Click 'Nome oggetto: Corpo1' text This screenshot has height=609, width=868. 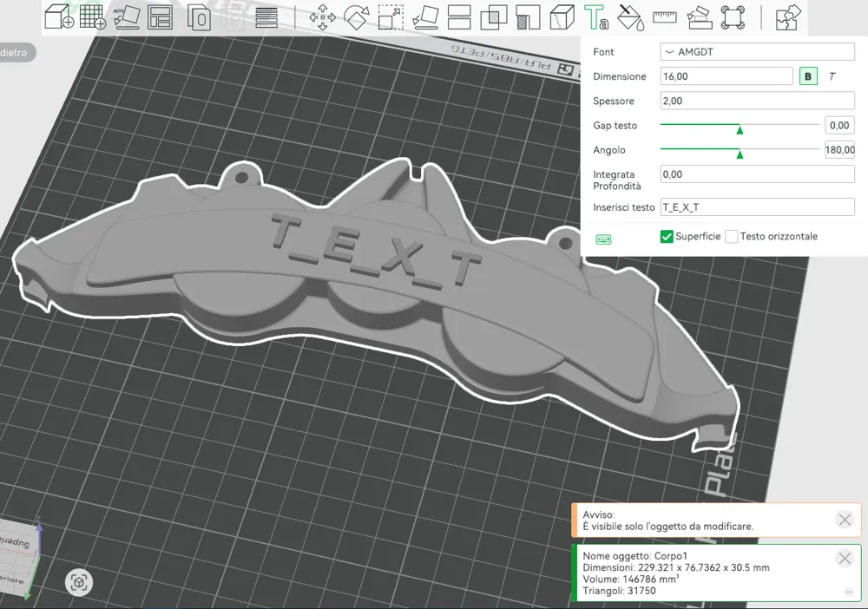point(635,556)
